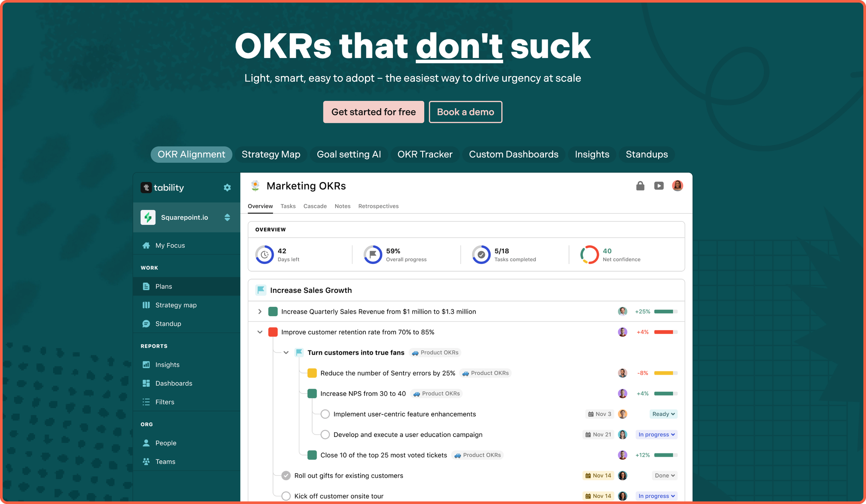Screen dimensions: 866x504
Task: Open the Ready status dropdown
Action: [x=663, y=414]
